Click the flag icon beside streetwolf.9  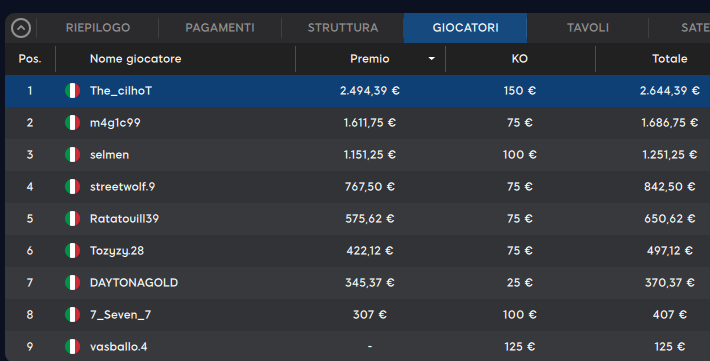coord(72,187)
